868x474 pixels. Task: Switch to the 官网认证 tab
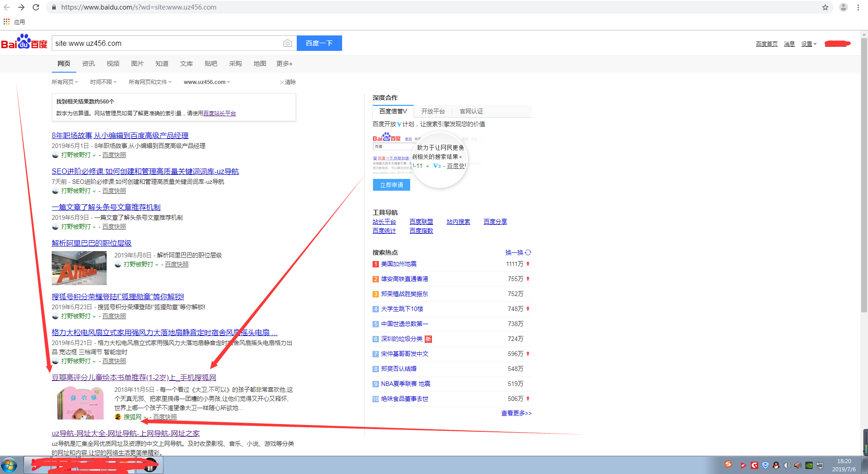(x=471, y=111)
